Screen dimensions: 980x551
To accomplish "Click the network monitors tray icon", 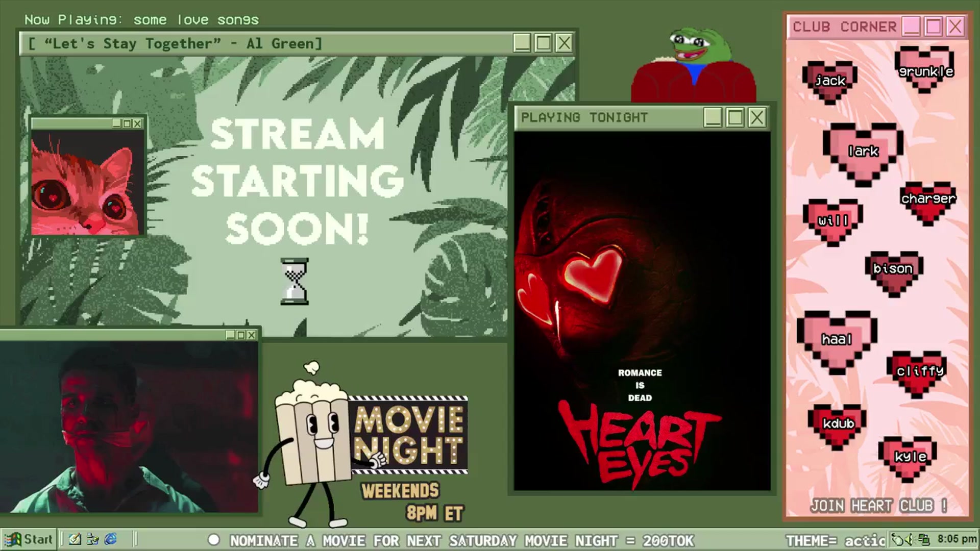I will (x=924, y=539).
